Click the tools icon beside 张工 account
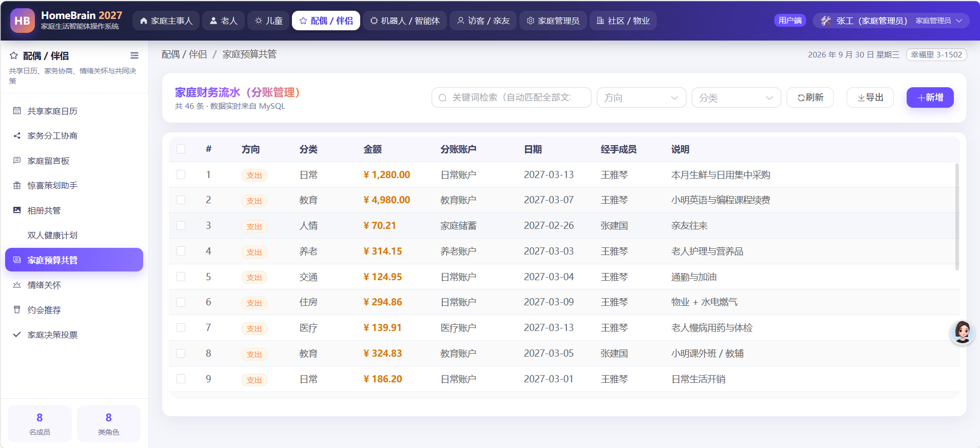 (826, 21)
